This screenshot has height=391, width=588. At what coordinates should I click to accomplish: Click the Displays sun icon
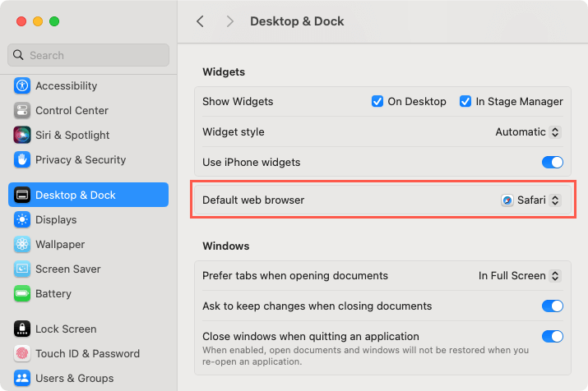click(x=22, y=220)
